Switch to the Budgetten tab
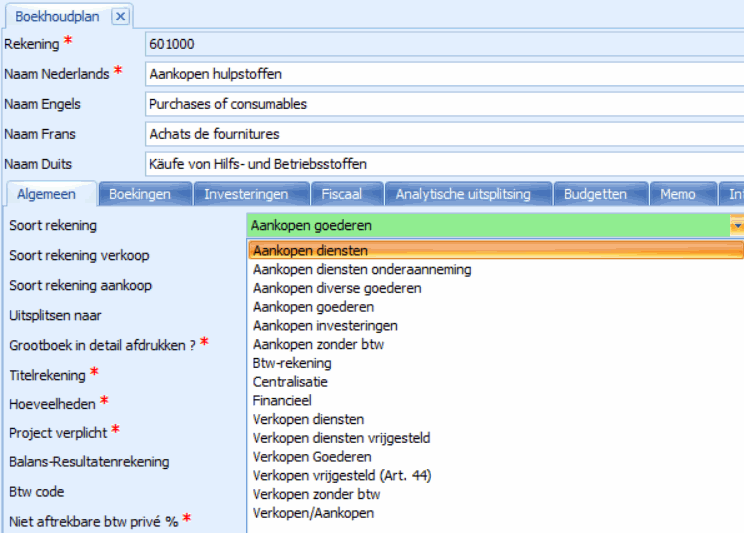This screenshot has height=533, width=744. click(595, 195)
